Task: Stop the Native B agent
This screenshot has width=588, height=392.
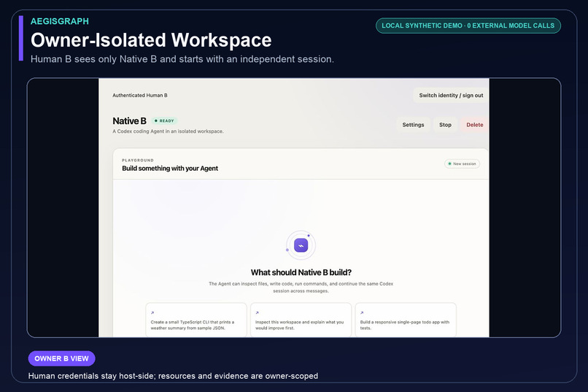Action: (x=445, y=125)
